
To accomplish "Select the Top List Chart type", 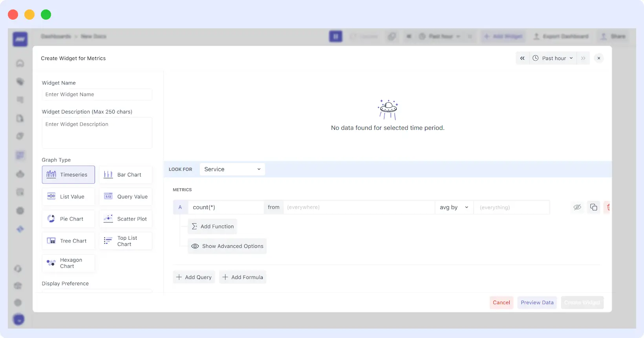I will pyautogui.click(x=126, y=241).
